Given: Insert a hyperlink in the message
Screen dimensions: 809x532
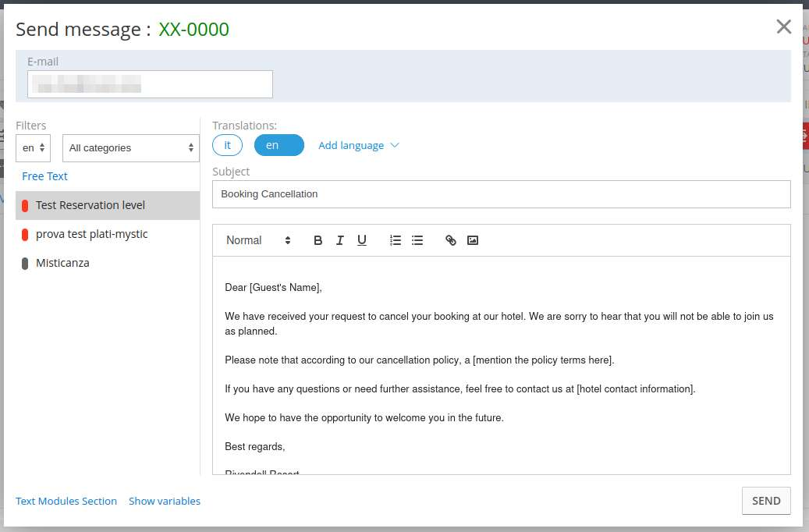Looking at the screenshot, I should click(450, 240).
